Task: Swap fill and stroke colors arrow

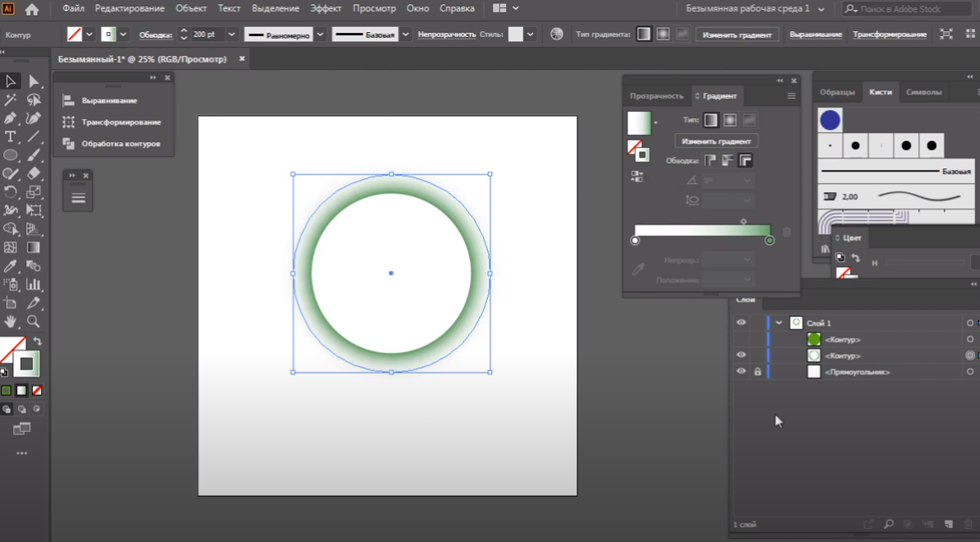Action: point(37,342)
